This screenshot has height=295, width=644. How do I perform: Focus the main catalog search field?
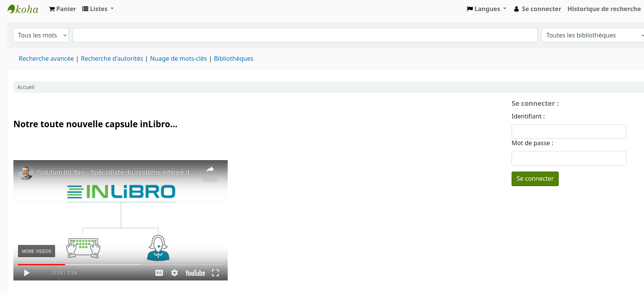[x=305, y=35]
